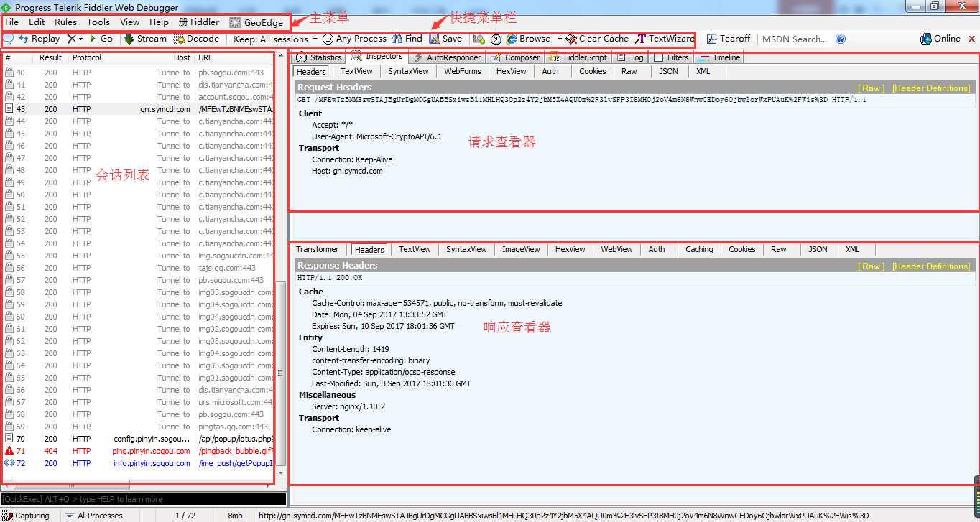Click the camera screenshot icon in toolbar
980x522 pixels.
(479, 39)
